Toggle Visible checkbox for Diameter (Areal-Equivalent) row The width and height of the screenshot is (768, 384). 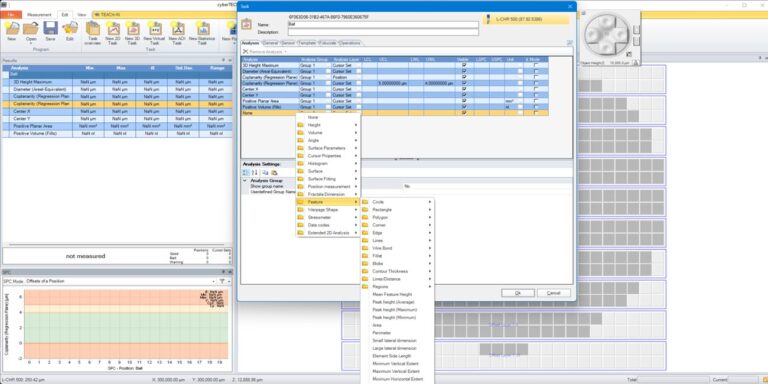464,71
